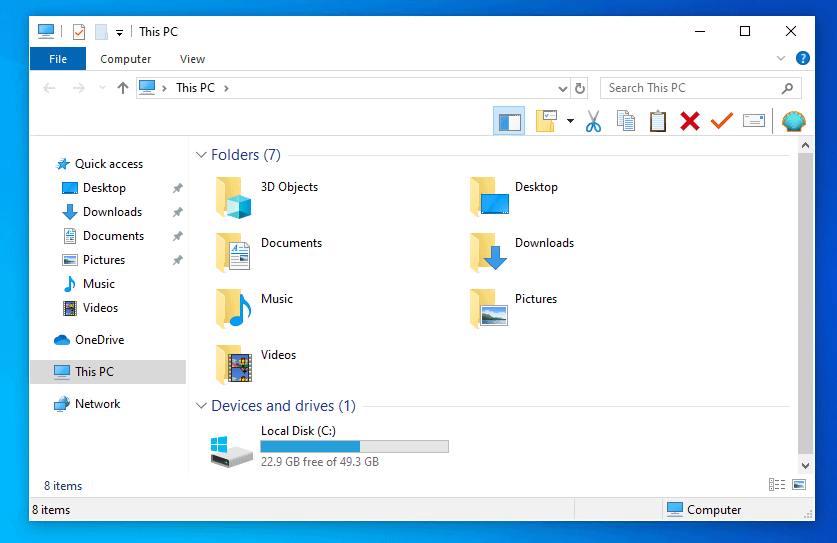The height and width of the screenshot is (543, 837).
Task: Select Network in the navigation pane
Action: pos(97,404)
